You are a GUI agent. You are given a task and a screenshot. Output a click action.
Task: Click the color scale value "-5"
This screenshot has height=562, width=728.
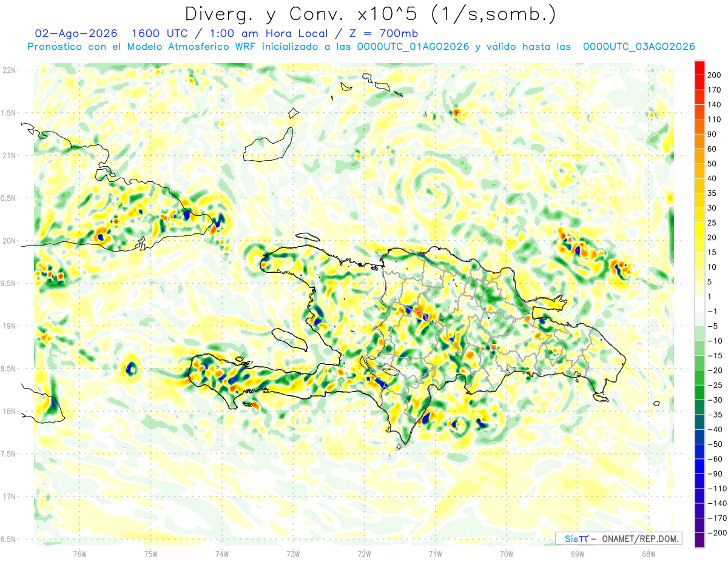coord(713,326)
